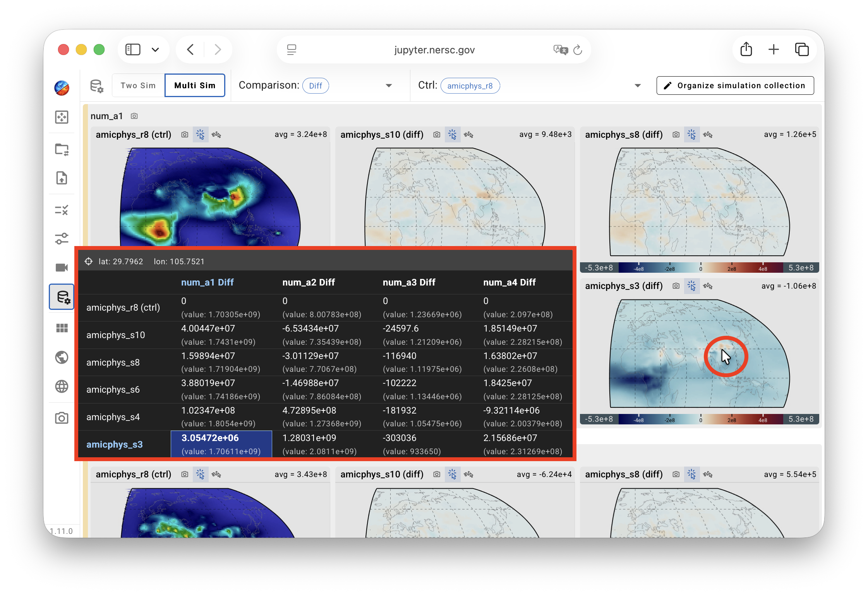
Task: Toggle click-probe cursor on amicphys_s10 avg 9.48e+3
Action: [453, 135]
